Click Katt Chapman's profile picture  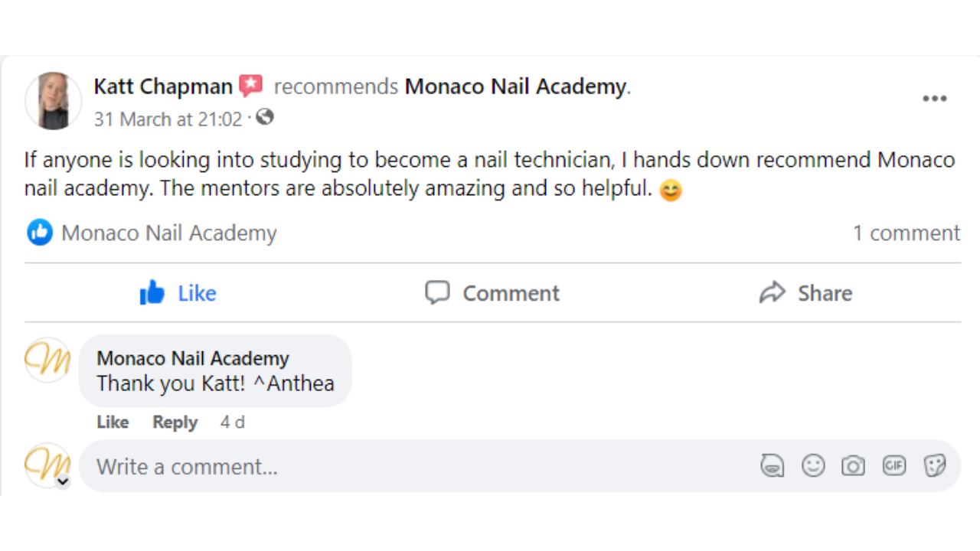coord(54,101)
